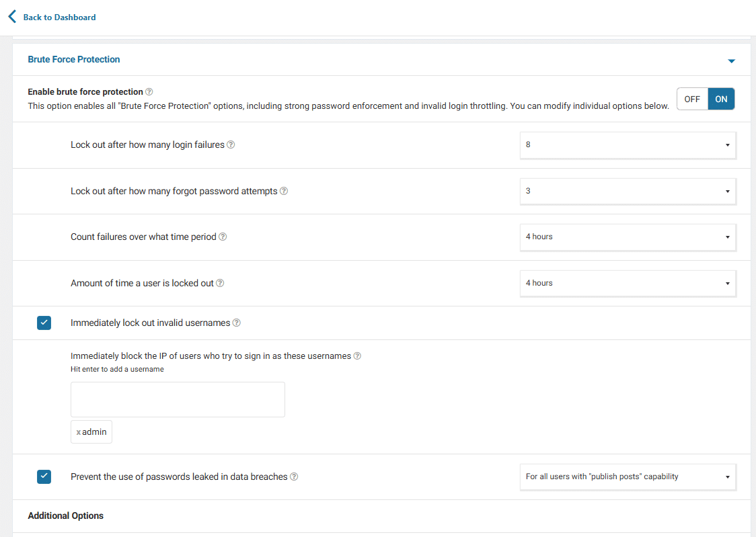The height and width of the screenshot is (537, 756).
Task: Open forgot password attempts dropdown
Action: [x=628, y=192]
